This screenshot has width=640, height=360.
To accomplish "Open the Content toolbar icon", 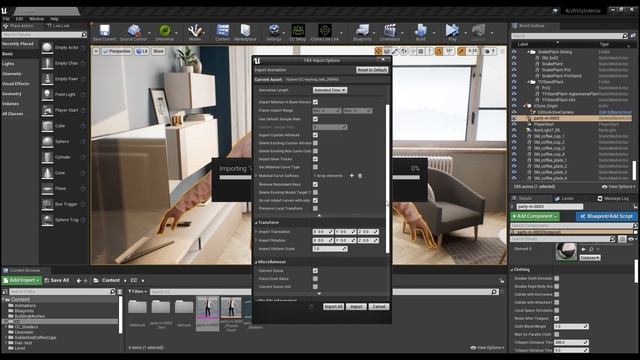I will [222, 32].
